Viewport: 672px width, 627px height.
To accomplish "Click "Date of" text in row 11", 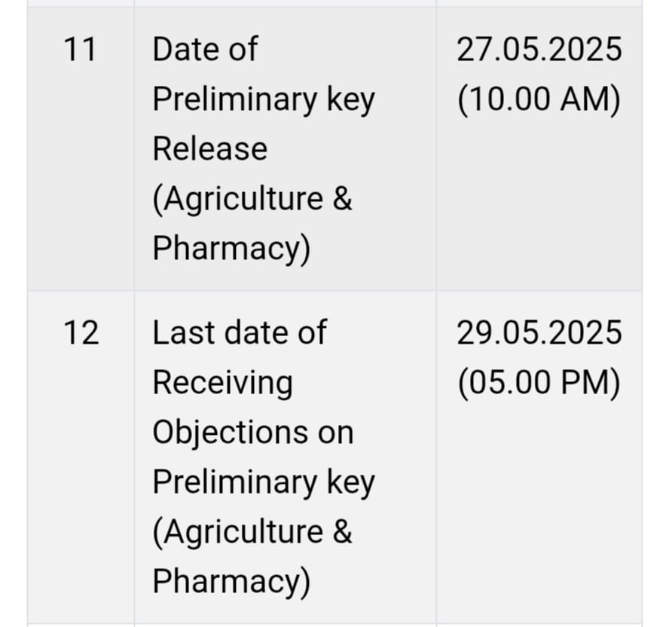I will click(x=205, y=50).
